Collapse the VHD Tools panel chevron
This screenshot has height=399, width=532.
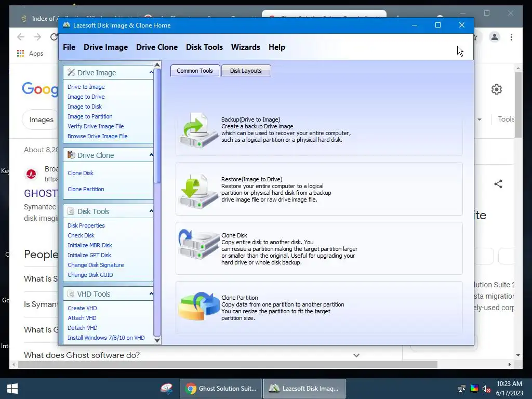[151, 294]
